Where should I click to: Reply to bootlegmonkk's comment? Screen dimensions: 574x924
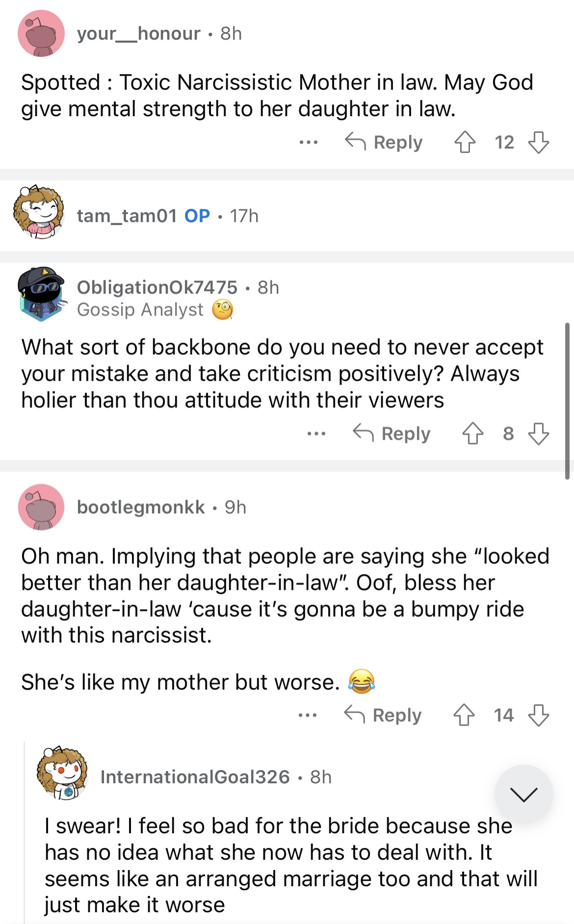point(383,715)
